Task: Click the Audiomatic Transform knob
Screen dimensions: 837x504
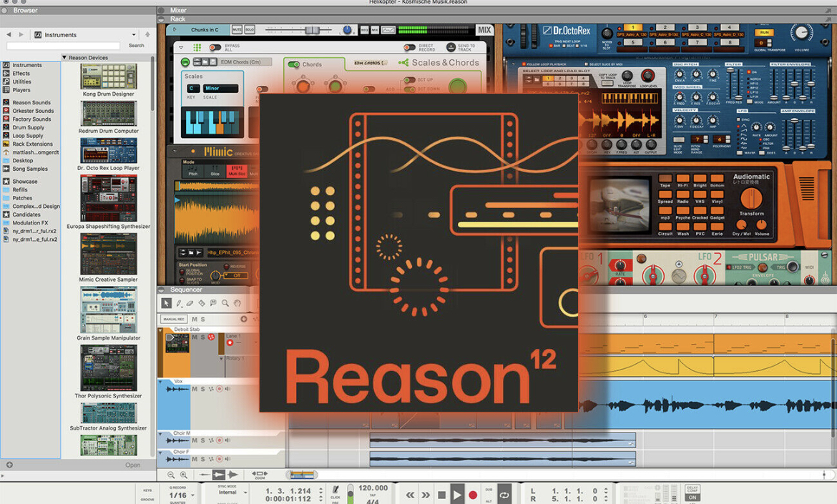Action: 752,198
